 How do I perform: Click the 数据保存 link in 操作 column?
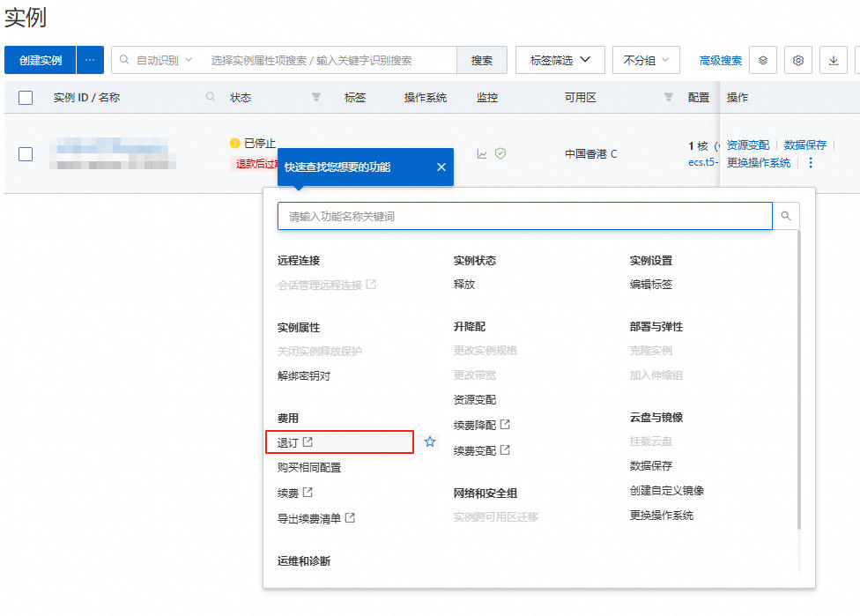804,145
